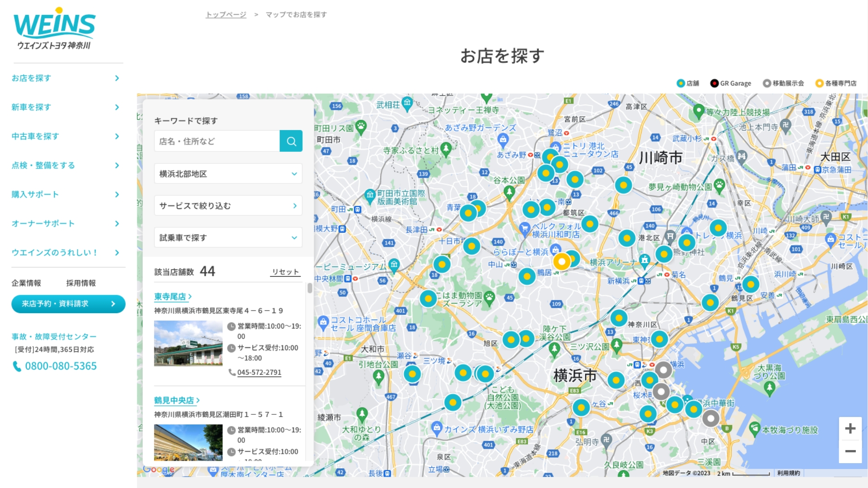Click the 0800-080-5365 accident hotline number
Image resolution: width=868 pixels, height=488 pixels.
click(61, 366)
